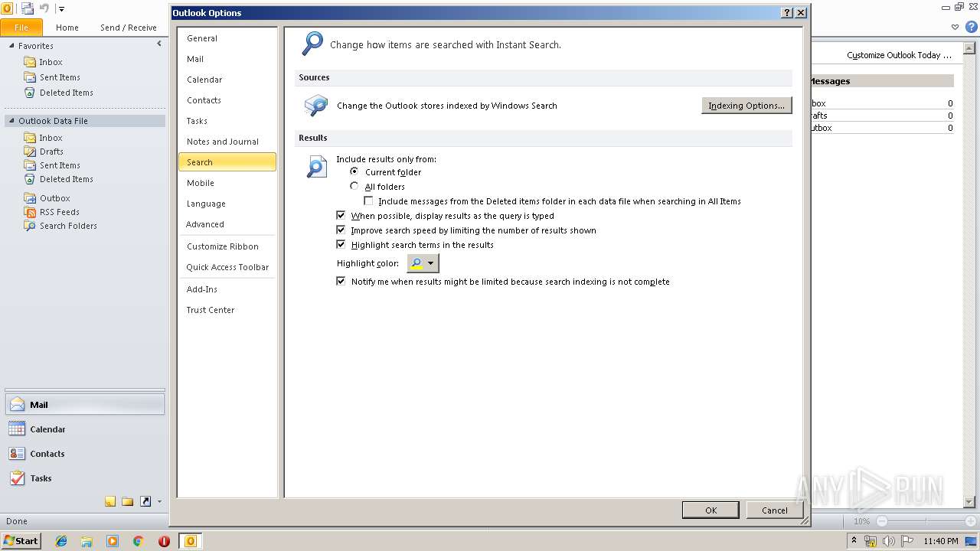The width and height of the screenshot is (980, 551).
Task: Toggle display results as query is typed
Action: coord(341,216)
